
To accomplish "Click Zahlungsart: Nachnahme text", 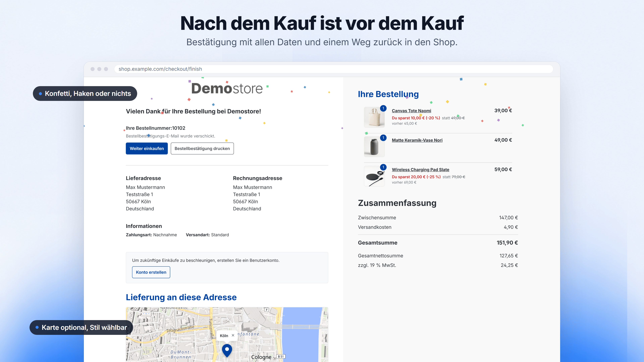I will click(151, 235).
